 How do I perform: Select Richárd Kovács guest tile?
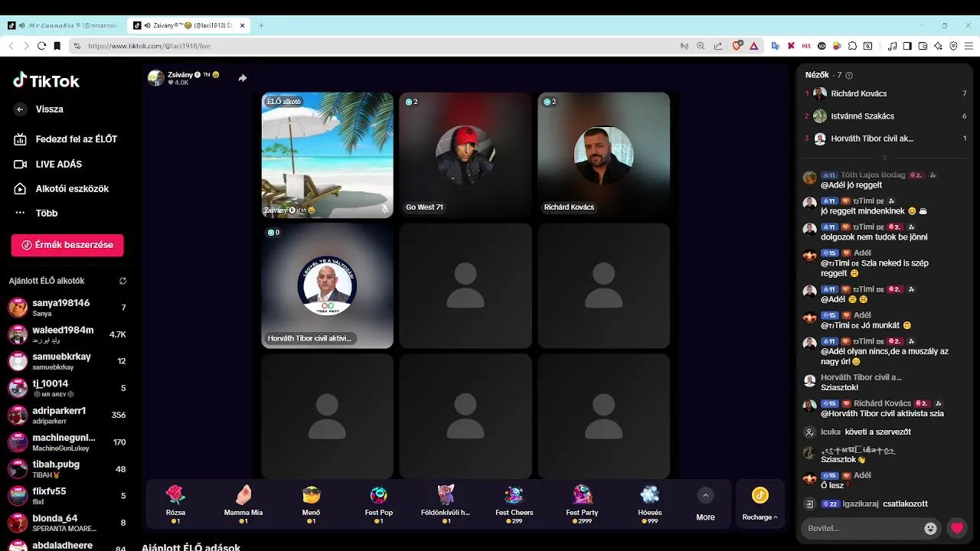(603, 155)
